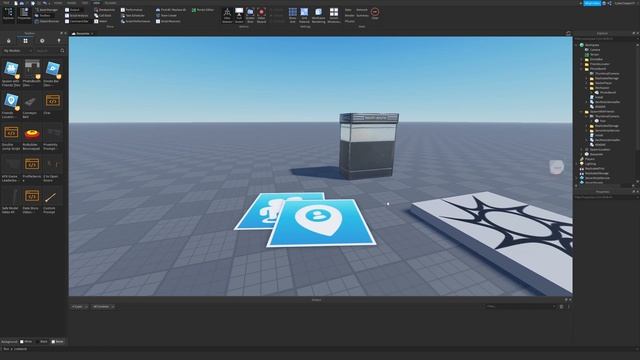The image size is (640, 360).
Task: Toggle the Network stats display
Action: click(362, 10)
